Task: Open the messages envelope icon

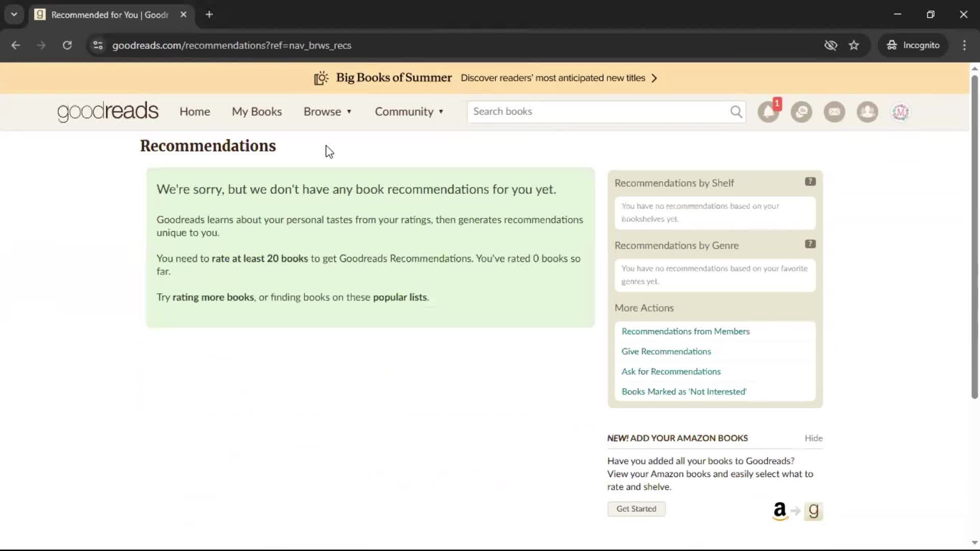Action: [x=835, y=112]
